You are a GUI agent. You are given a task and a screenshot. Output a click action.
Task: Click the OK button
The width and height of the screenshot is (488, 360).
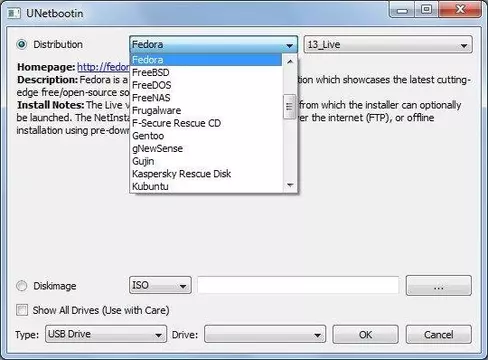(x=365, y=334)
